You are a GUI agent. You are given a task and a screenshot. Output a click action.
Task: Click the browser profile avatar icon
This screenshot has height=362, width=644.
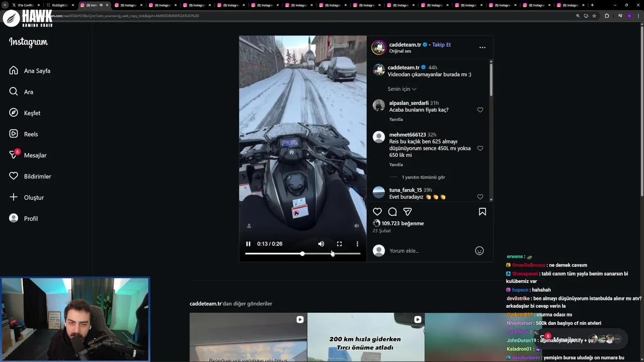click(629, 16)
